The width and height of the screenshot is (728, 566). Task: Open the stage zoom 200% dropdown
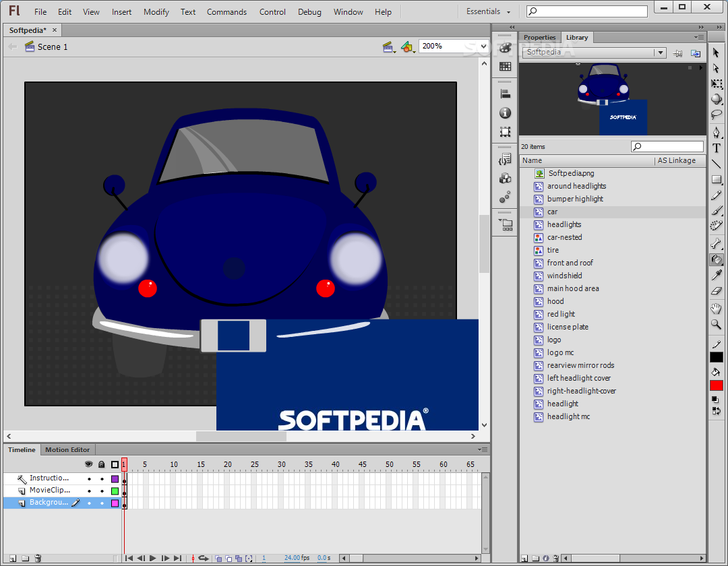pos(483,46)
